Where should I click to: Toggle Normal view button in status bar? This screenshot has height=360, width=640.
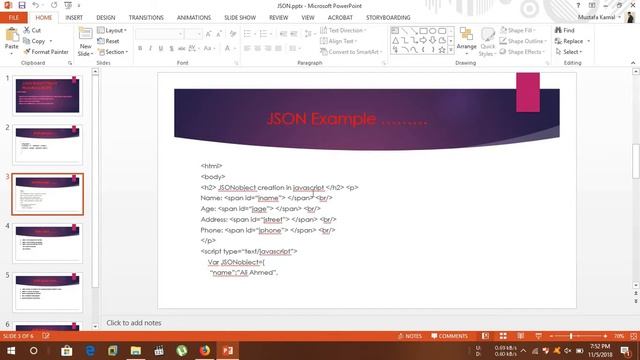point(485,336)
